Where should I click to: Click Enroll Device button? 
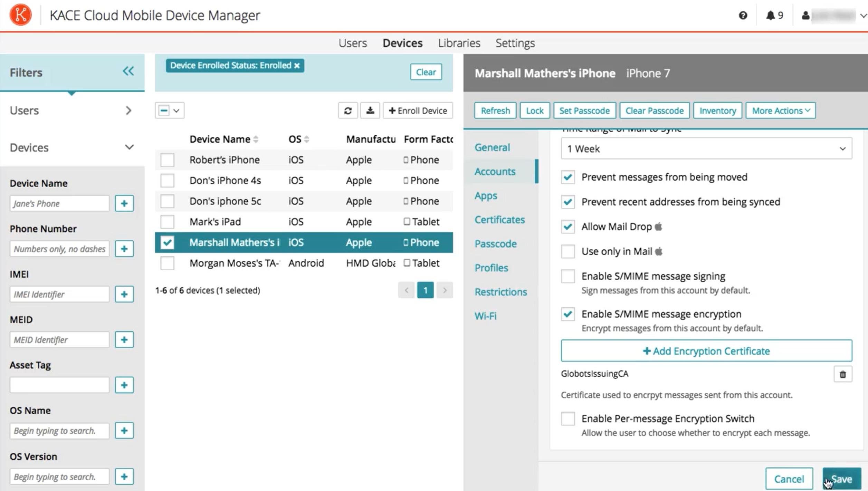pyautogui.click(x=418, y=110)
